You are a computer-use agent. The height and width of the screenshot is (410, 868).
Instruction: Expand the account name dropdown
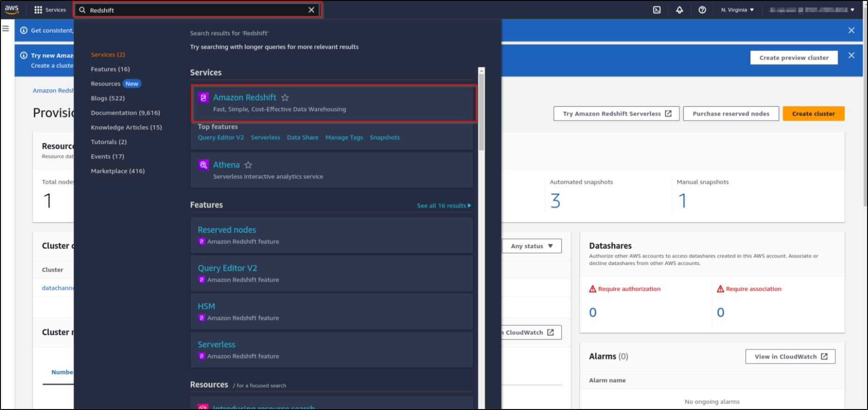tap(812, 10)
